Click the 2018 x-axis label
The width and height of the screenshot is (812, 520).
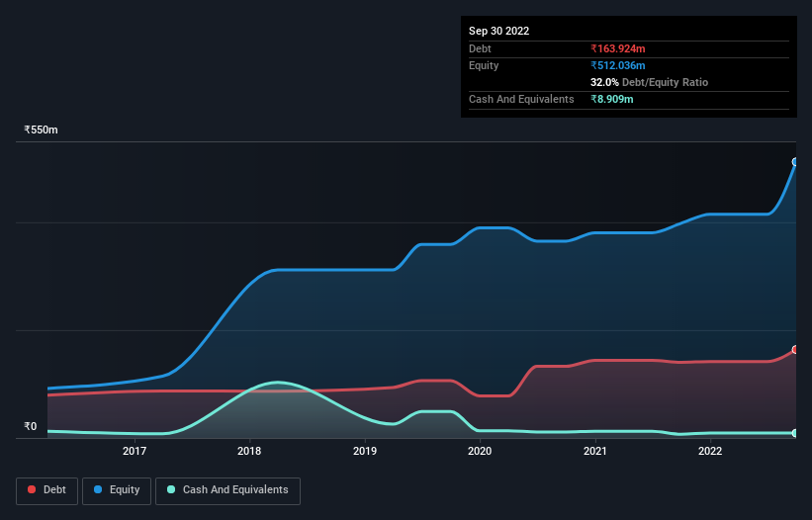[x=249, y=451]
